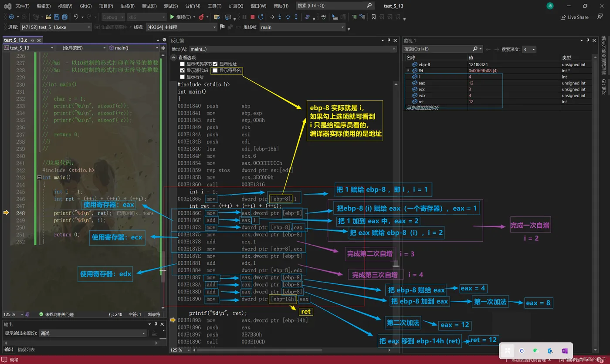Toggle the 显示符号名 checkbox
This screenshot has width=610, height=364.
[x=215, y=71]
